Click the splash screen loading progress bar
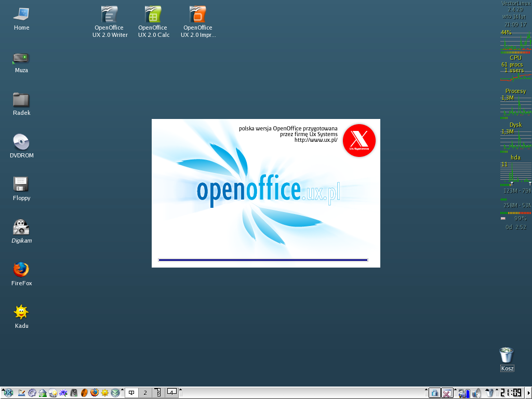Screen dimensions: 532x399 [263, 260]
